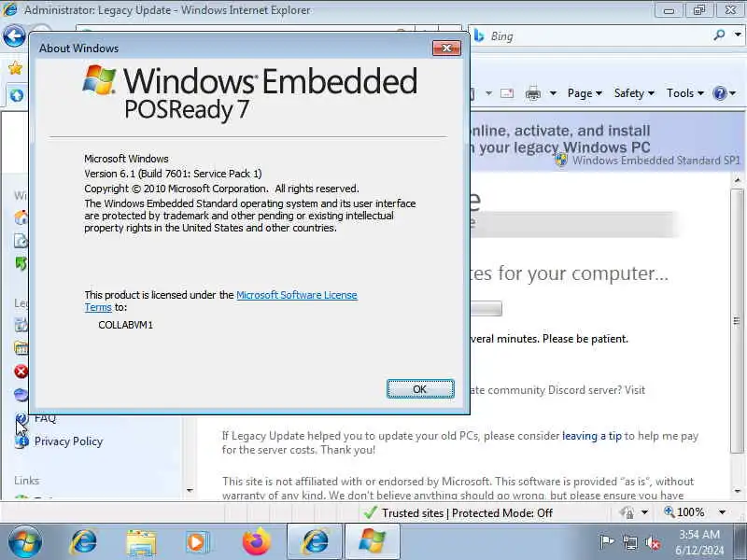Click the Bing search magnifier icon
747x560 pixels.
point(719,35)
